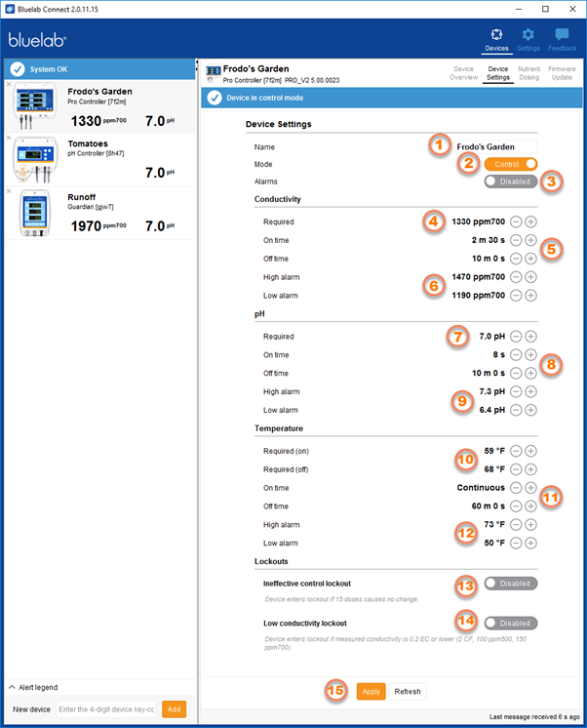Remove Frodo's Garden device with X
This screenshot has width=587, height=728.
tap(9, 84)
